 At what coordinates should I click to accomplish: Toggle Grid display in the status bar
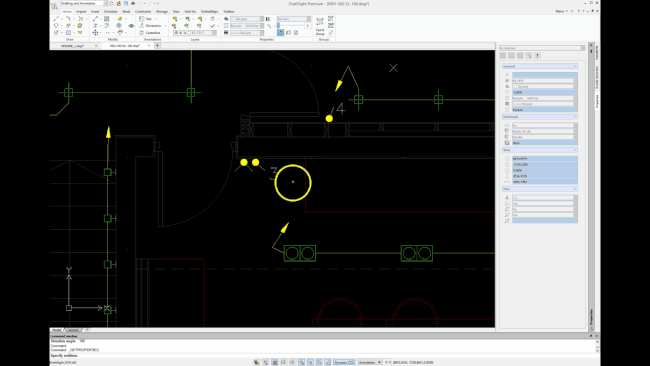click(x=275, y=362)
